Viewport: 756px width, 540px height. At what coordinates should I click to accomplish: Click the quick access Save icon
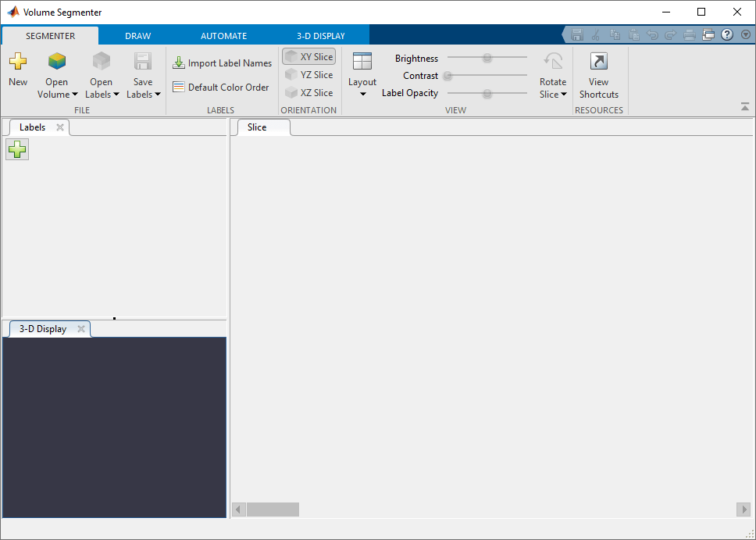click(577, 34)
